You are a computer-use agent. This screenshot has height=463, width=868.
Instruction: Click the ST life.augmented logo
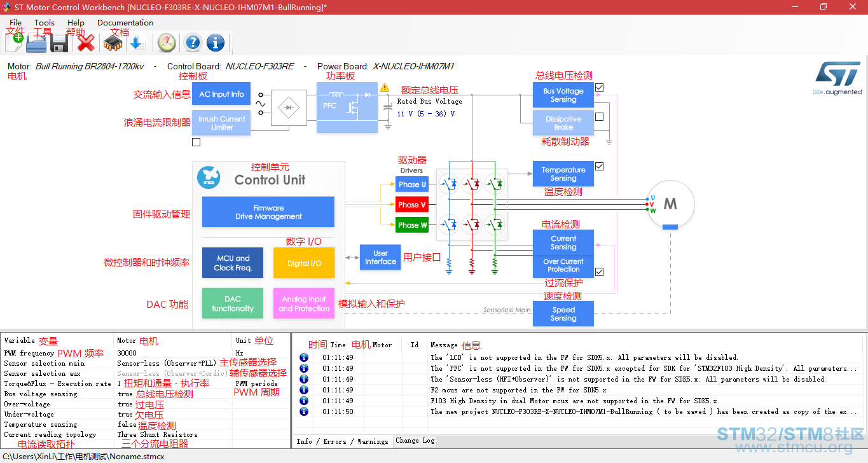[x=837, y=78]
